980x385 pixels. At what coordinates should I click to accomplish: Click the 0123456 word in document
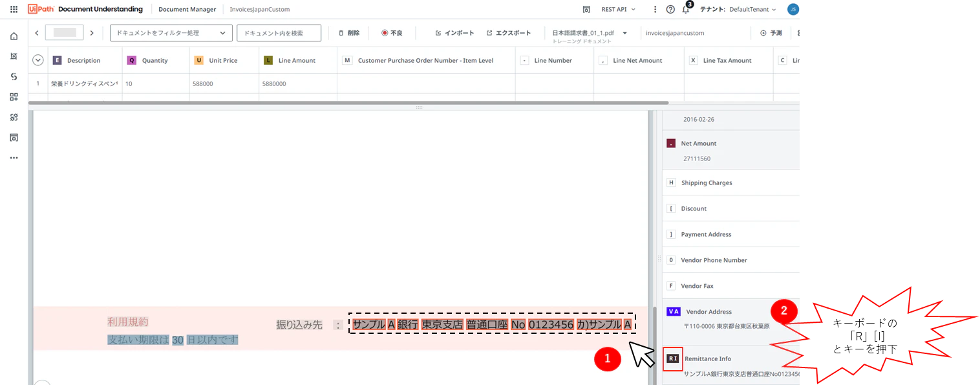pyautogui.click(x=551, y=324)
